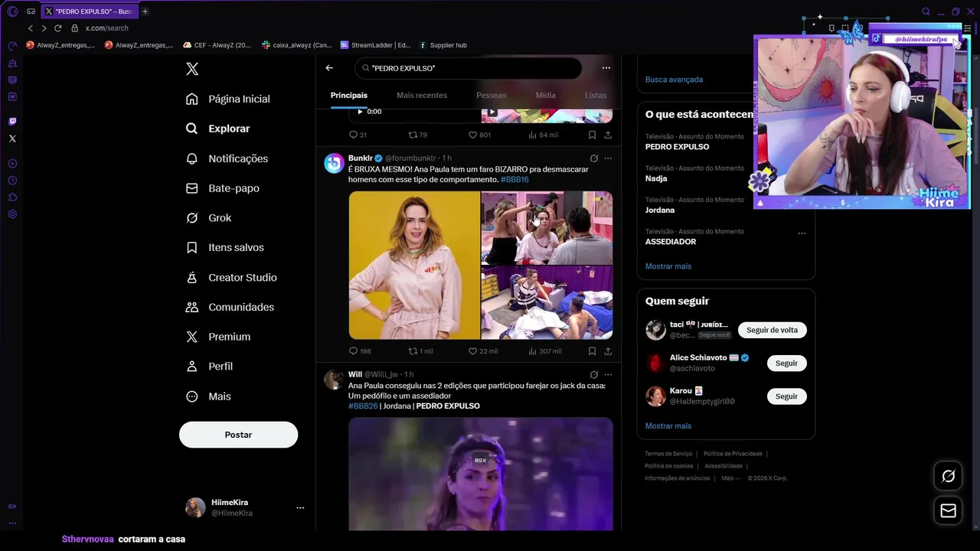Follow Karou

coord(786,396)
